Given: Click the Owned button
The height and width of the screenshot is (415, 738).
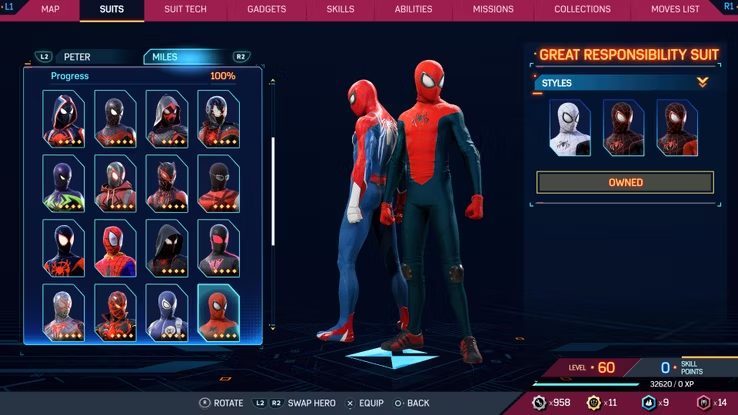Looking at the screenshot, I should click(625, 183).
